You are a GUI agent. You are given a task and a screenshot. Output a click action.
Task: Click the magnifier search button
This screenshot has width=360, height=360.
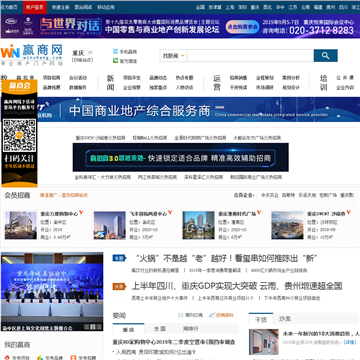pyautogui.click(x=325, y=56)
